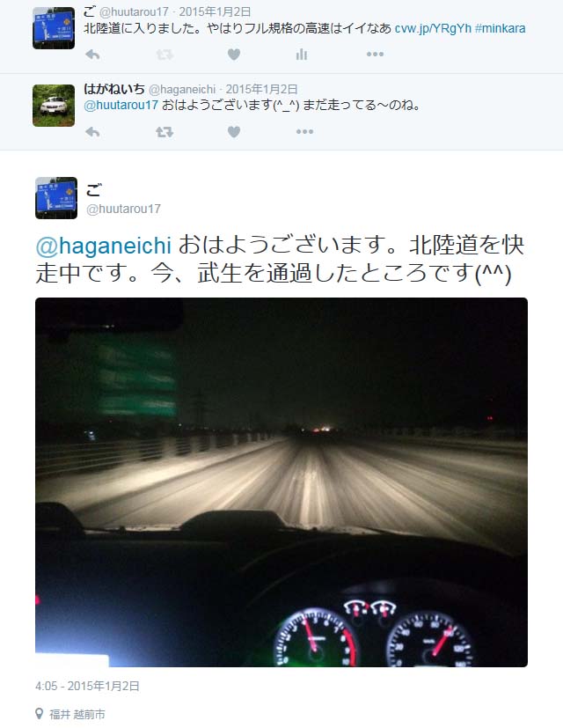
Task: Reply to haganeichi's tweet
Action: 93,132
